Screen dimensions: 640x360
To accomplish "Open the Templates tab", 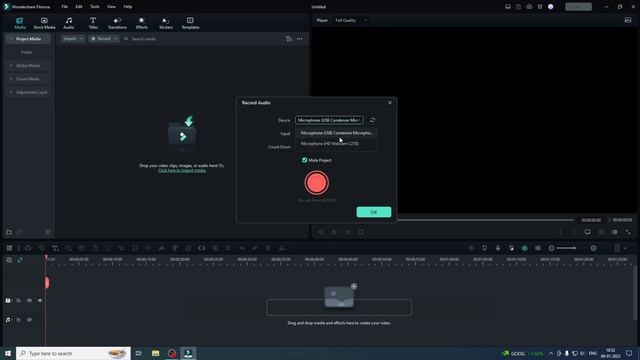I will click(190, 23).
